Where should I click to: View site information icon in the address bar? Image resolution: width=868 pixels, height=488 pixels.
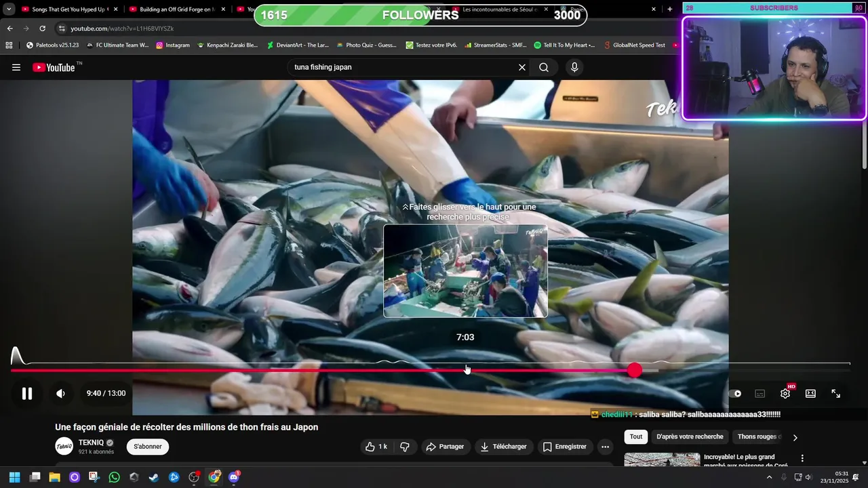pyautogui.click(x=62, y=28)
